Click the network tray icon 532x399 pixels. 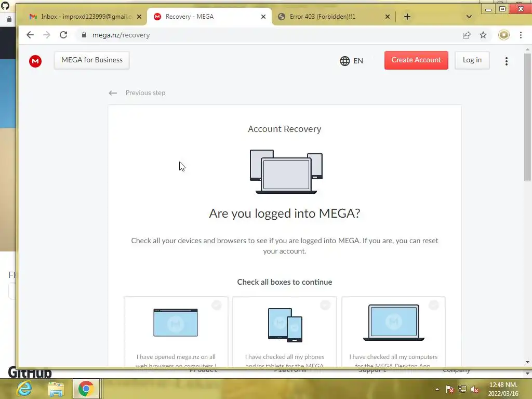click(x=462, y=389)
